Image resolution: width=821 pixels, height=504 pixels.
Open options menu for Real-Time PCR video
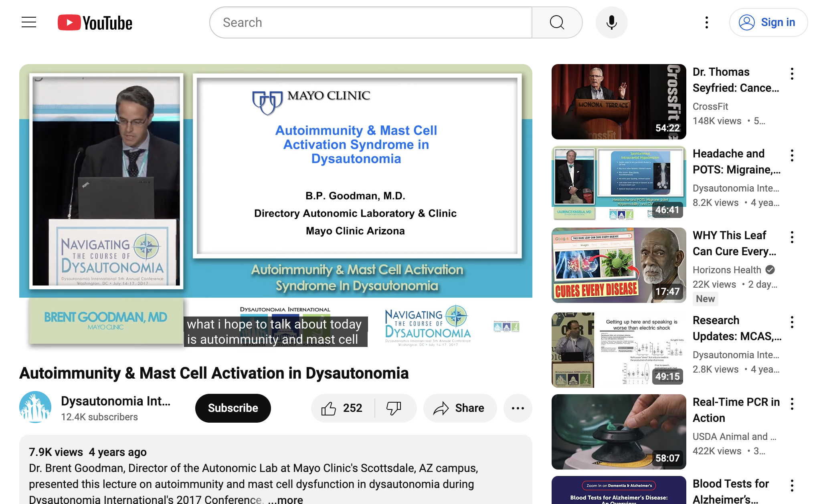792,404
